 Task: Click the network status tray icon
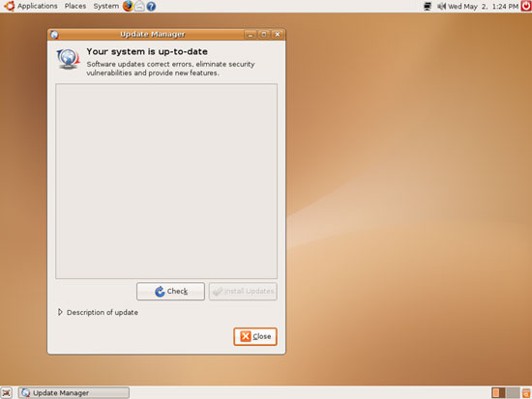pos(428,6)
